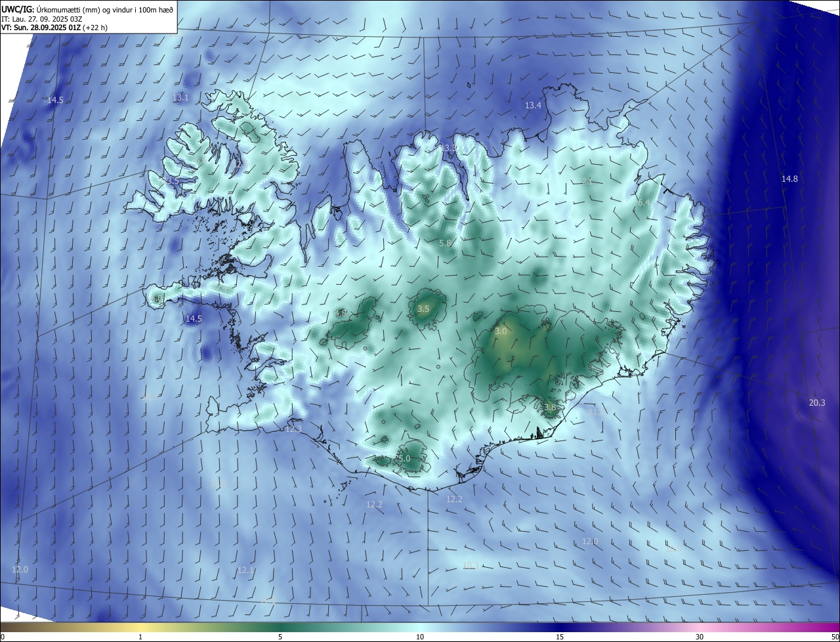Screen dimensions: 840x642
Task: Click the 12.3 value on the southwest coast
Action: tap(293, 429)
